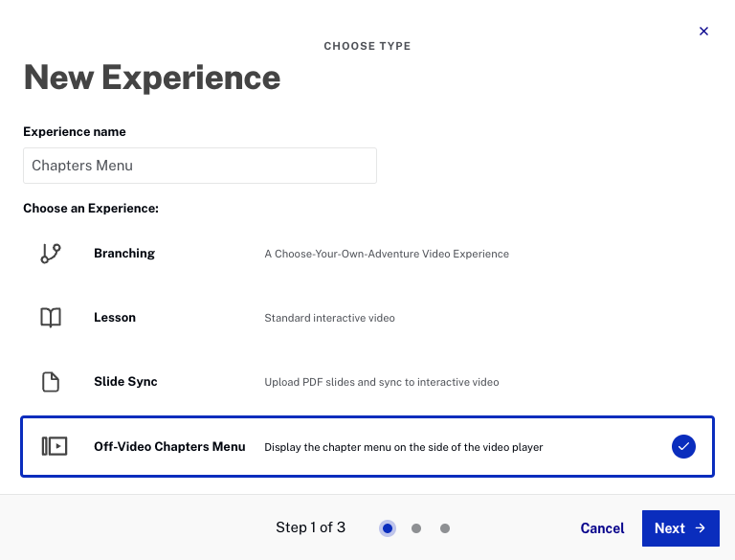735x560 pixels.
Task: Pick the Slide Sync experience label
Action: click(125, 382)
